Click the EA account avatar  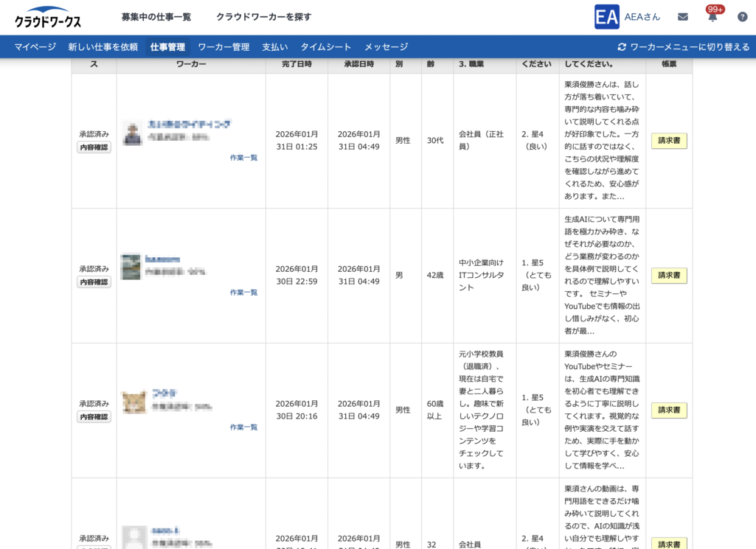click(606, 17)
